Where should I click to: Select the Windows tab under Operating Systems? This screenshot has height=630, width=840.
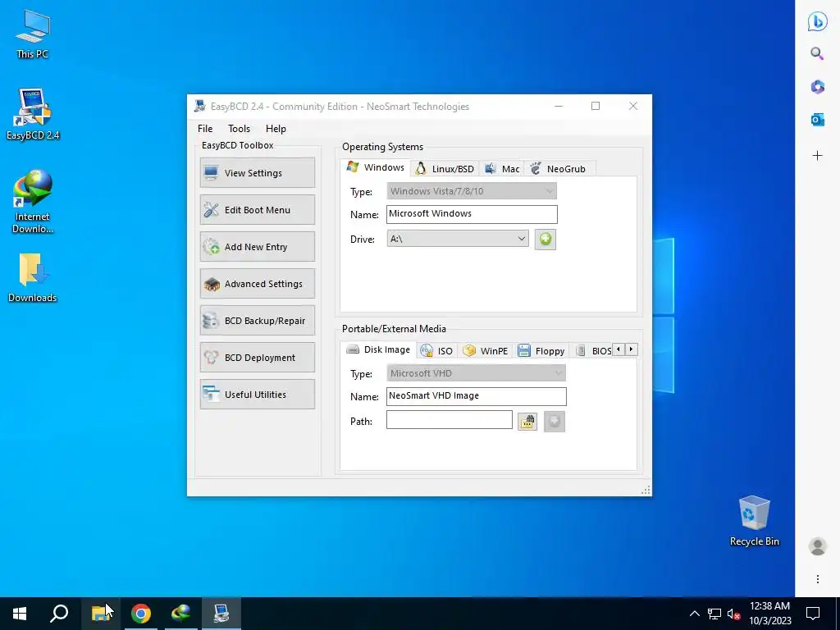point(376,167)
